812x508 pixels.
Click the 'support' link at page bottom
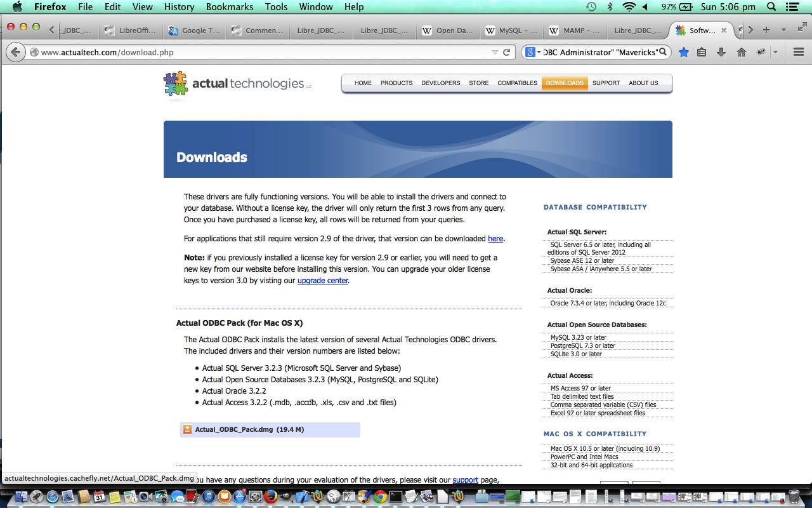tap(465, 480)
